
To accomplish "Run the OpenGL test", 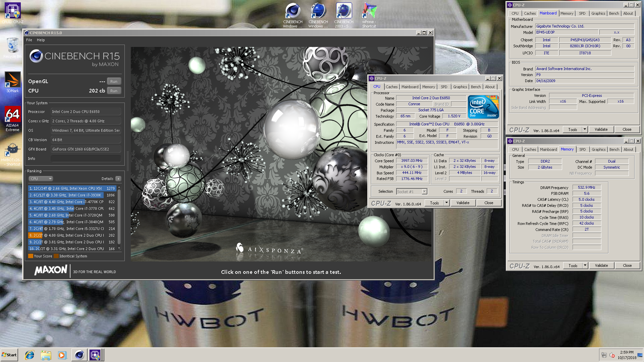I will click(x=114, y=81).
